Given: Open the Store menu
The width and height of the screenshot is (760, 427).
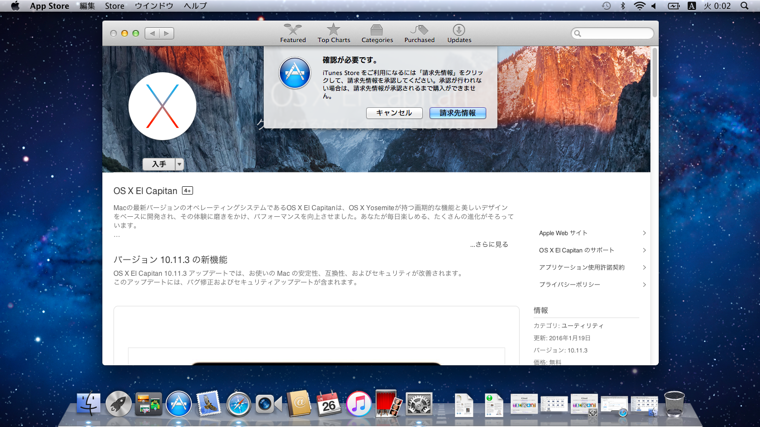Looking at the screenshot, I should (x=114, y=6).
